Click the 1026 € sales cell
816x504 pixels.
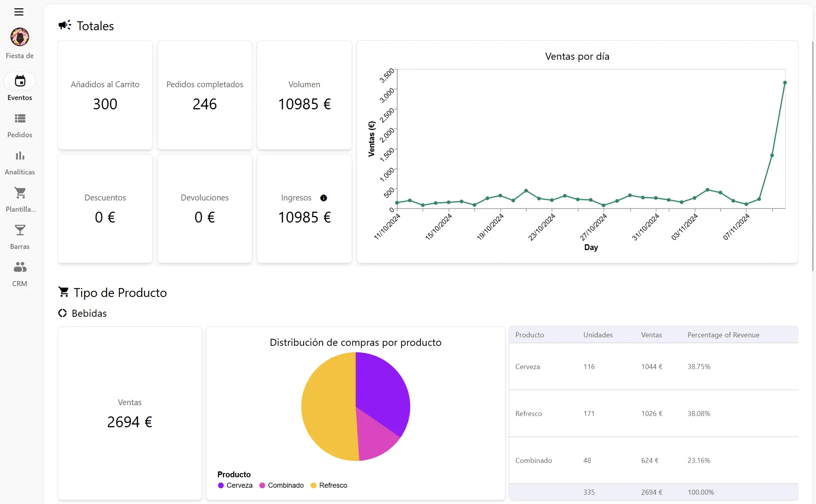(x=652, y=414)
